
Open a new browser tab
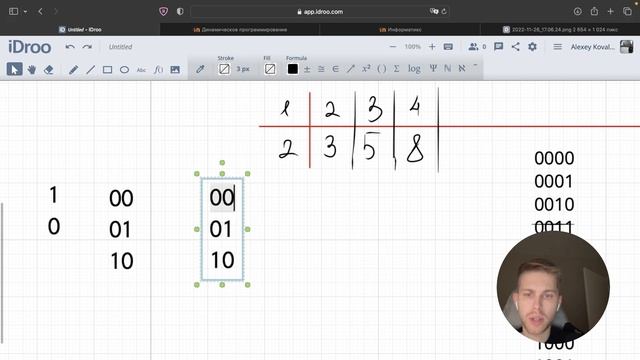(x=611, y=11)
